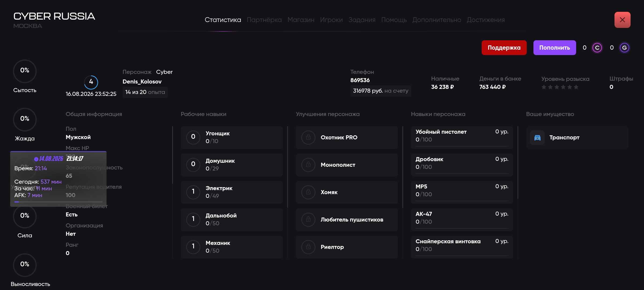Viewport: 644px width, 290px height.
Task: Click the Угонщик level circle
Action: pyautogui.click(x=193, y=137)
